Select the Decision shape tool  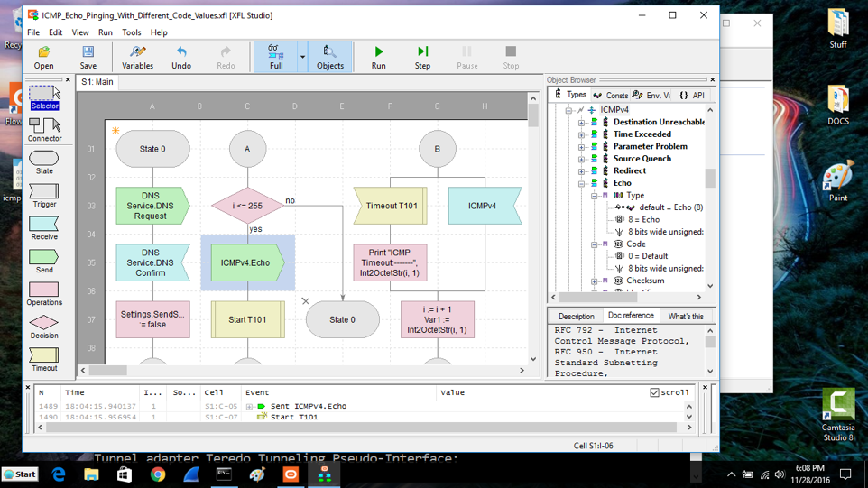pyautogui.click(x=44, y=326)
